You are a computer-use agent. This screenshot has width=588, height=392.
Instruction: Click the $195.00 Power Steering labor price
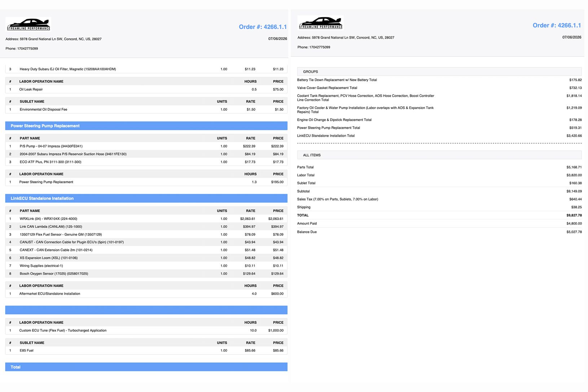[277, 182]
